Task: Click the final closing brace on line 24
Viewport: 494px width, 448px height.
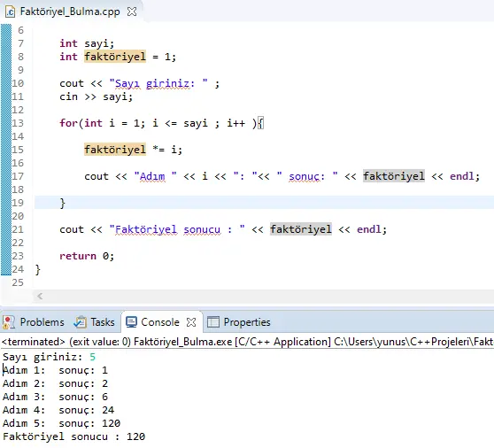Action: (x=37, y=269)
